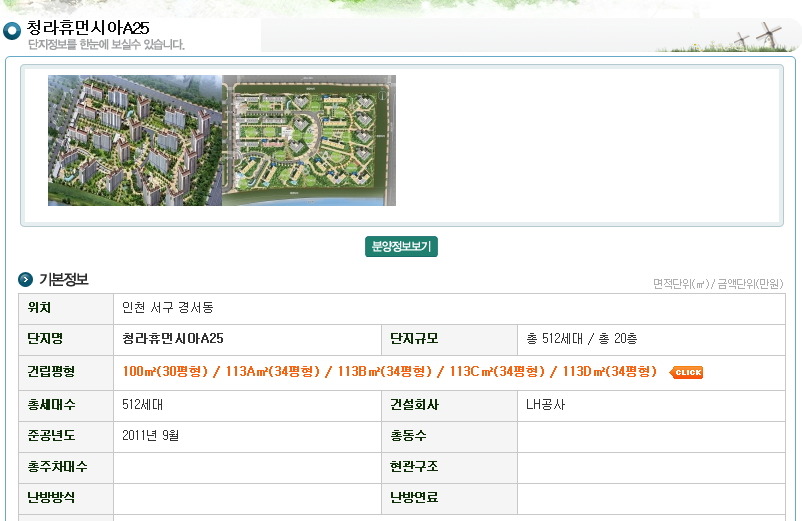This screenshot has width=802, height=521.
Task: Open the site layout plan thumbnail
Action: click(309, 141)
